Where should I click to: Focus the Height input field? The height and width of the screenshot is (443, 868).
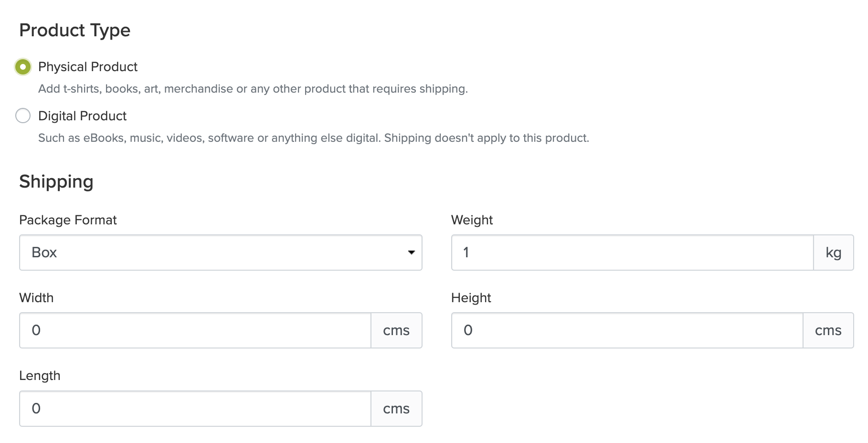tap(627, 330)
